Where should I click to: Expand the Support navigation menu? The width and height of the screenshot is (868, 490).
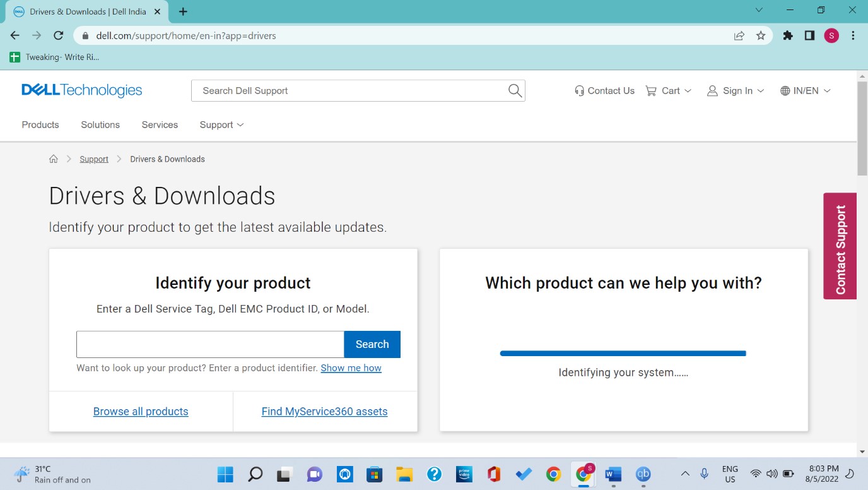(221, 125)
